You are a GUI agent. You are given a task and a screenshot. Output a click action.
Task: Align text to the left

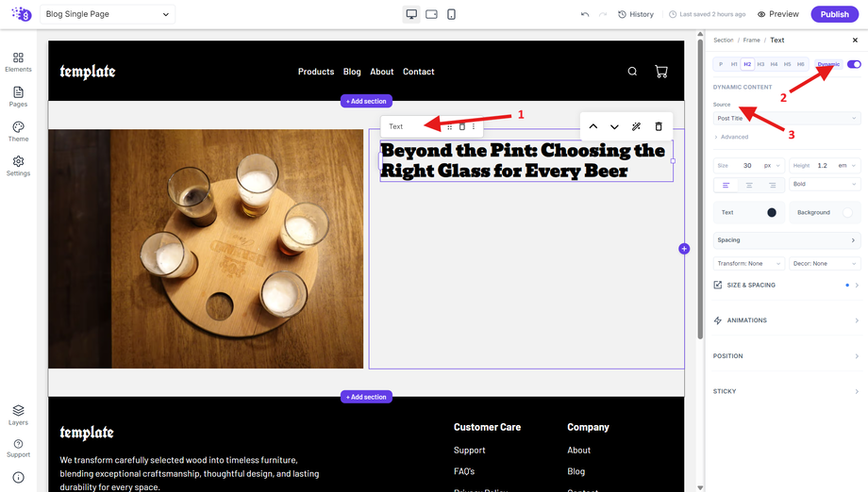tap(726, 185)
